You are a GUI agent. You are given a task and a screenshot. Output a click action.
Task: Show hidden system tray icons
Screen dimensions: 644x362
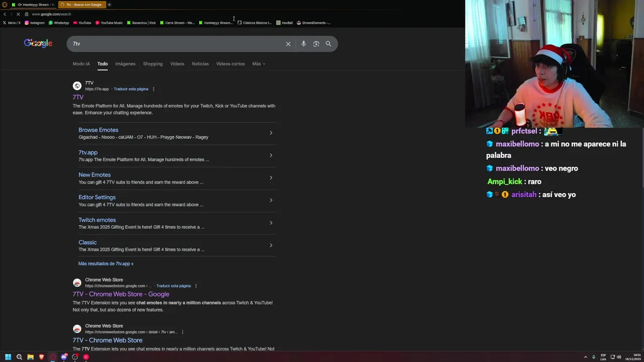pos(585,357)
